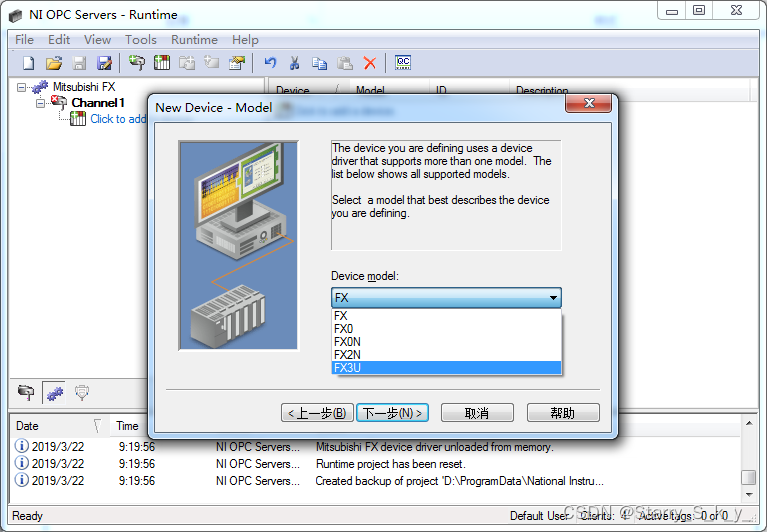767x532 pixels.
Task: Open the Help menu
Action: 245,40
